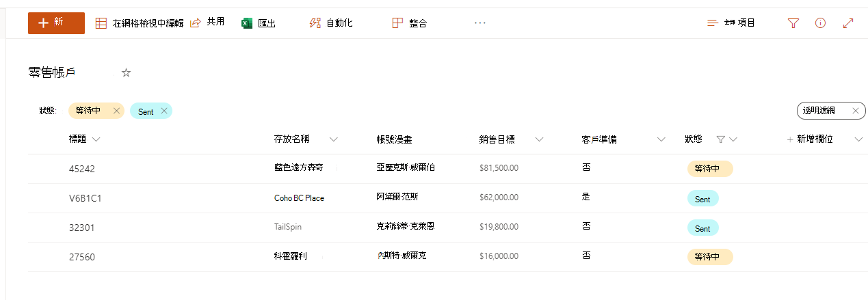Screen dimensions: 868x300
Task: Open 在網格檢視中編輯 grid edit
Action: tap(140, 23)
